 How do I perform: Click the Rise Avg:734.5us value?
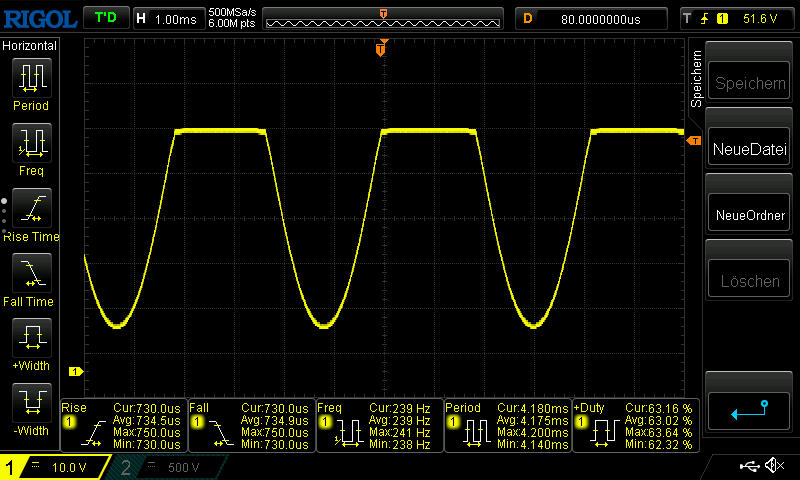(x=147, y=420)
